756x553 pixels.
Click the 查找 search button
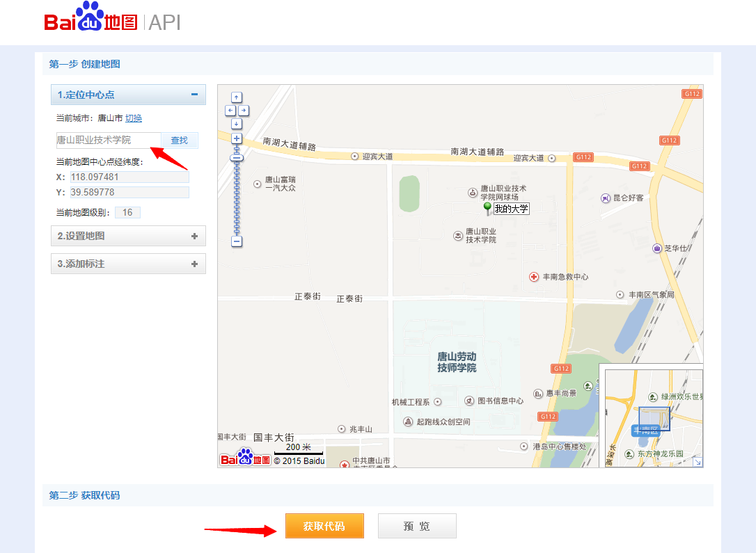pos(179,140)
